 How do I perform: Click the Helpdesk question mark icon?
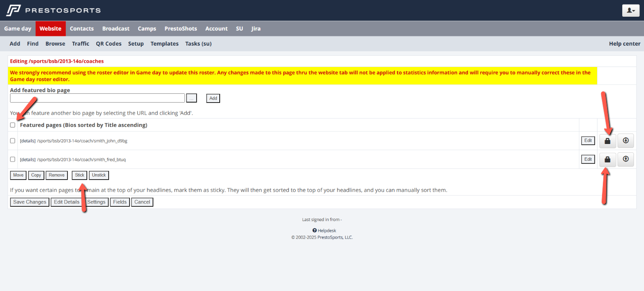(x=314, y=231)
